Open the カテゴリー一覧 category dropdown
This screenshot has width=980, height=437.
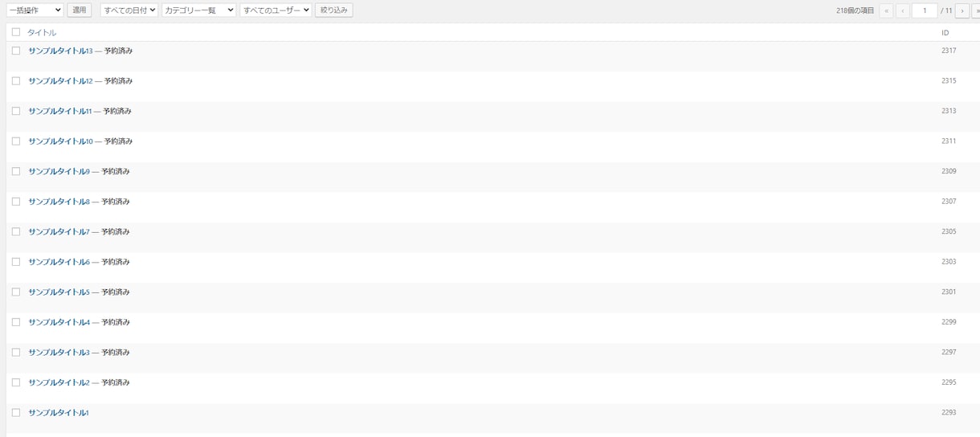tap(199, 10)
